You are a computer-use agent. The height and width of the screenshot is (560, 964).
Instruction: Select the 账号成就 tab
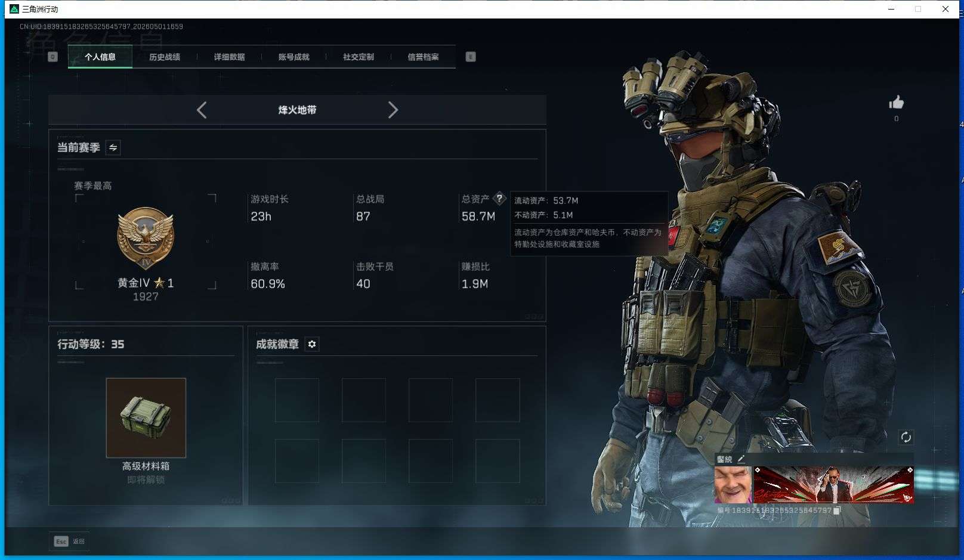[293, 57]
